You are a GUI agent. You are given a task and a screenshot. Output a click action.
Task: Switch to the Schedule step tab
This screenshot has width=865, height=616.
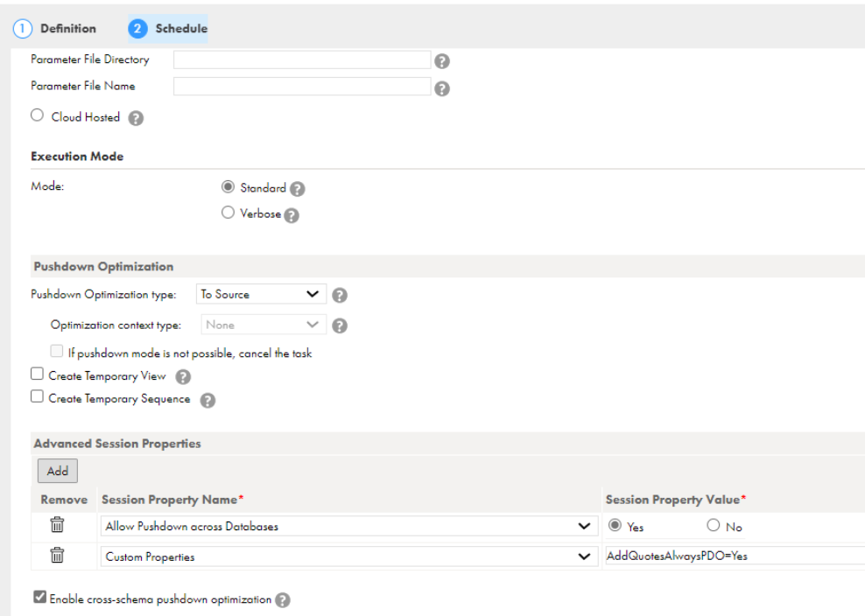[168, 29]
